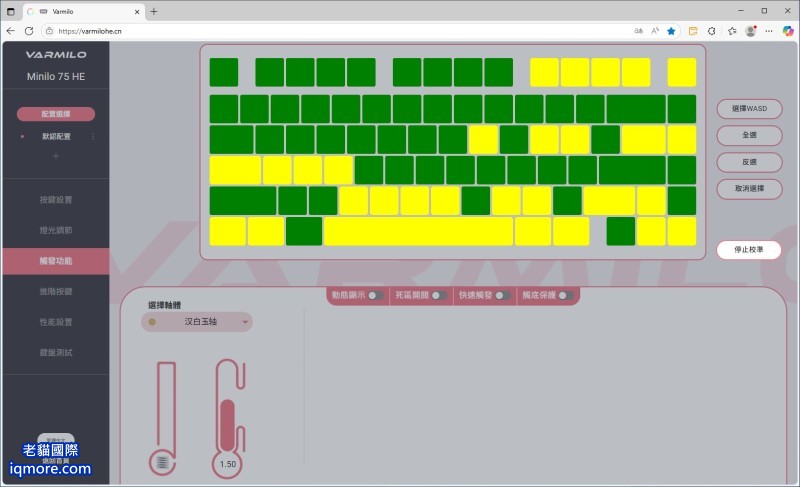The image size is (800, 487).
Task: Click the 選擇WASD button
Action: [749, 109]
